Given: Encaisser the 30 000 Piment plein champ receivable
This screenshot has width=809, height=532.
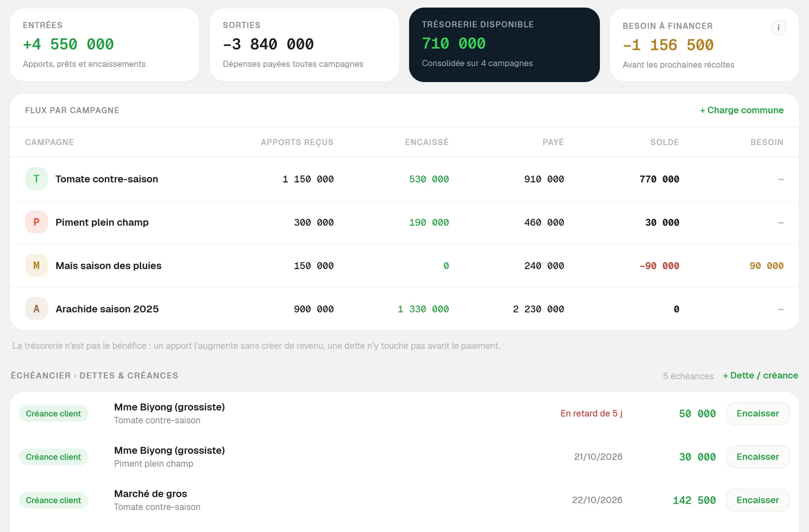Looking at the screenshot, I should [758, 457].
